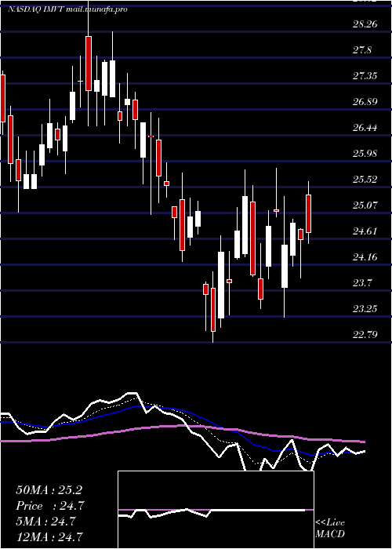
Task: Select the 23.25 price axis label
Action: (x=365, y=309)
